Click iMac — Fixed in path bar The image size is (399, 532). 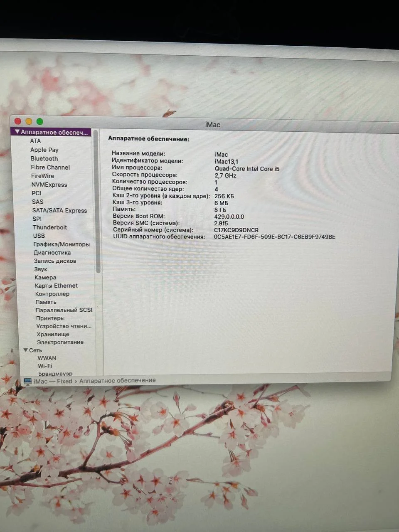click(x=53, y=381)
